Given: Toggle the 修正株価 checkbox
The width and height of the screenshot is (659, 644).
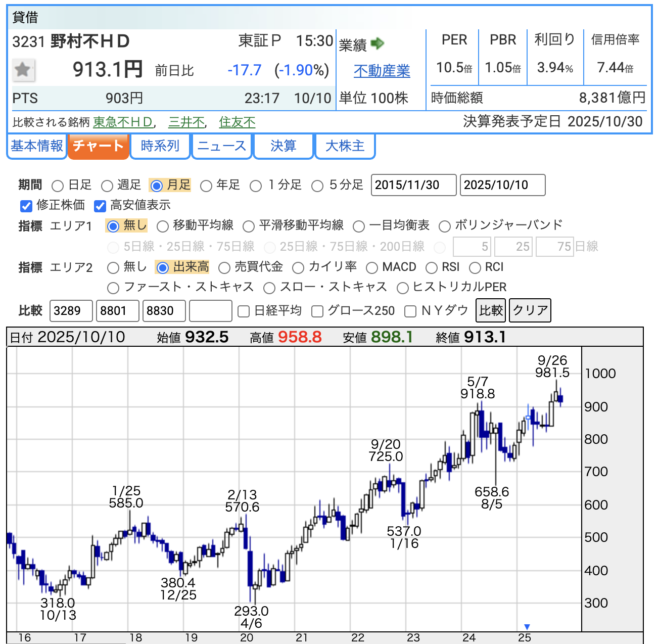Looking at the screenshot, I should pos(26,206).
